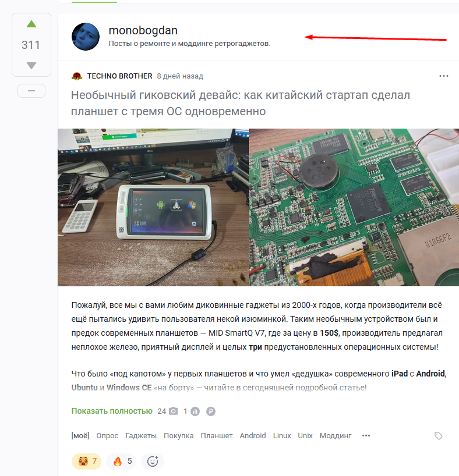The width and height of the screenshot is (459, 476).
Task: Downvote the post with gray arrow
Action: 31,65
